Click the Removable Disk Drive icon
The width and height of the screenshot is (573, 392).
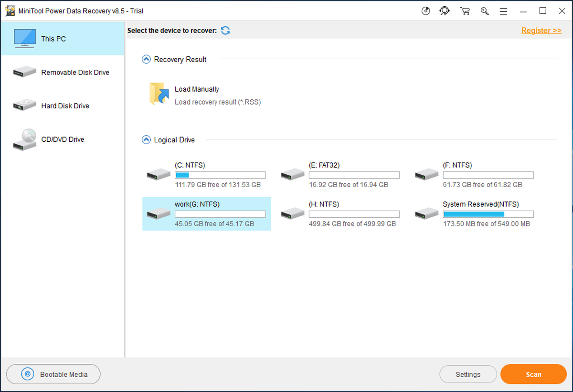click(24, 72)
